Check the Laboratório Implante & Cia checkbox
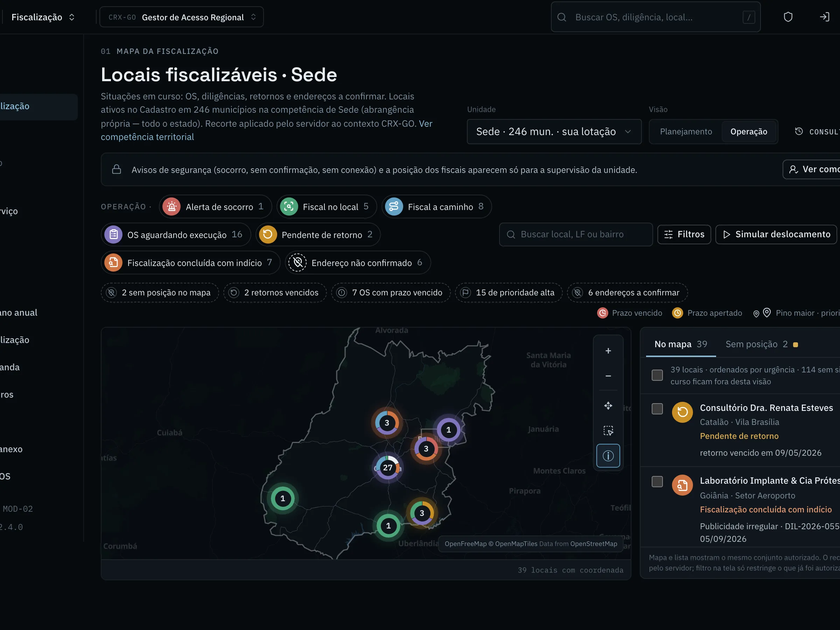The height and width of the screenshot is (630, 840). click(657, 482)
